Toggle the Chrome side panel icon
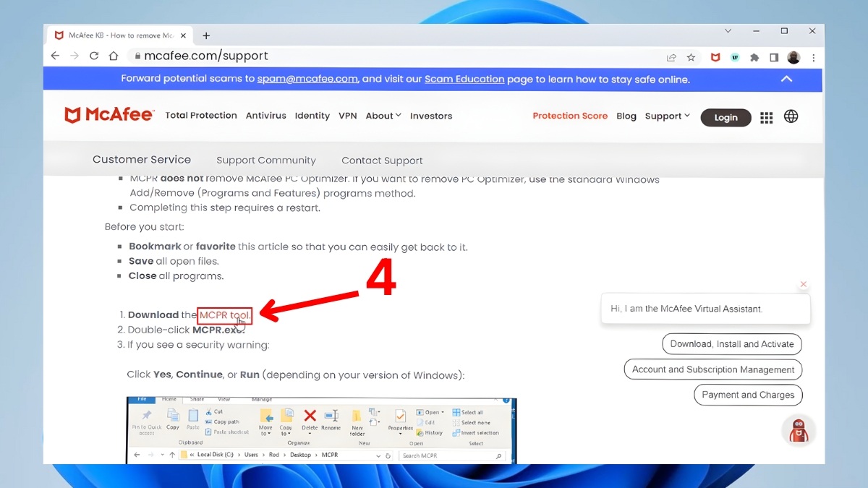 tap(774, 56)
